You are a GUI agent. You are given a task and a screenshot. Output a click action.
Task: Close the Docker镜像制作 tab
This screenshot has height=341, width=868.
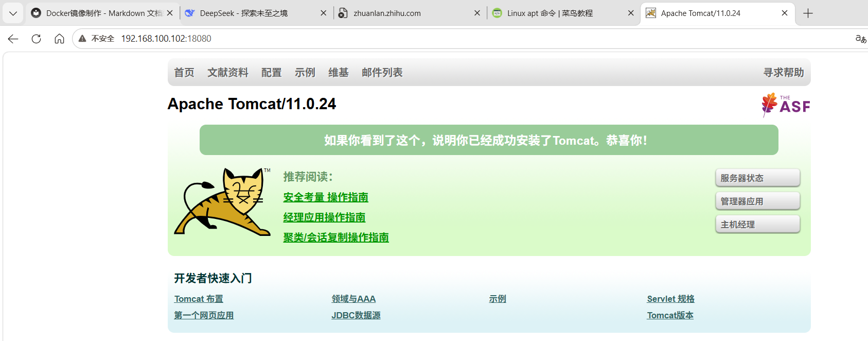(170, 13)
